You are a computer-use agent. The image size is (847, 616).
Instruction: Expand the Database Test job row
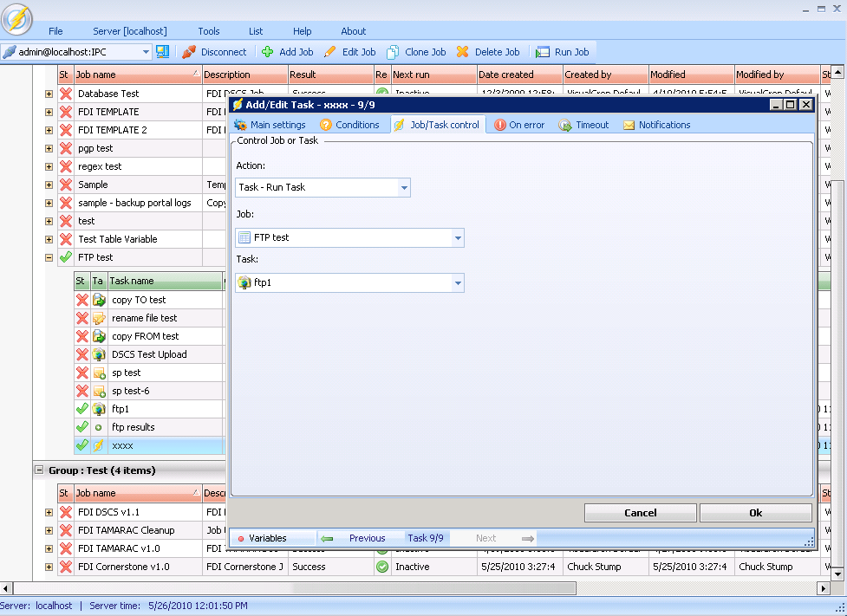click(49, 94)
